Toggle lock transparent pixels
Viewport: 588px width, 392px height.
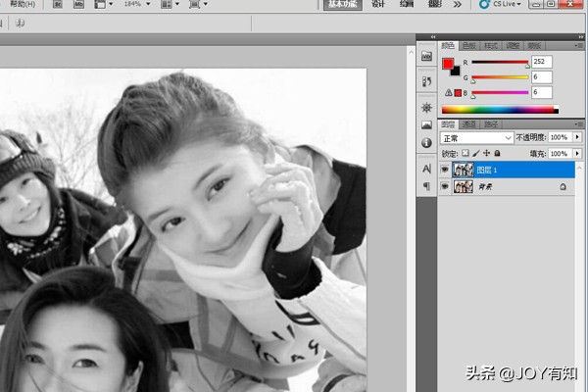(x=465, y=153)
